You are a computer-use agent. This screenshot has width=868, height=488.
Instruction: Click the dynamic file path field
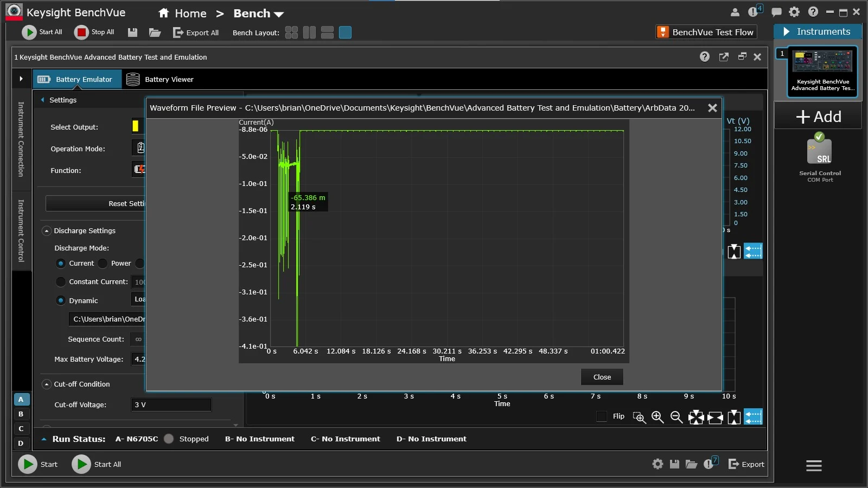coord(107,319)
